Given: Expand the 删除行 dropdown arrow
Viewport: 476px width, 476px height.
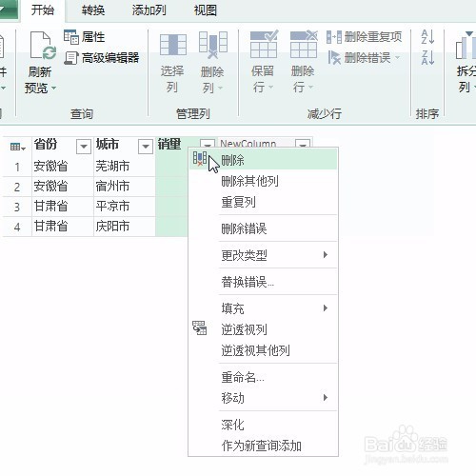Looking at the screenshot, I should [x=310, y=87].
